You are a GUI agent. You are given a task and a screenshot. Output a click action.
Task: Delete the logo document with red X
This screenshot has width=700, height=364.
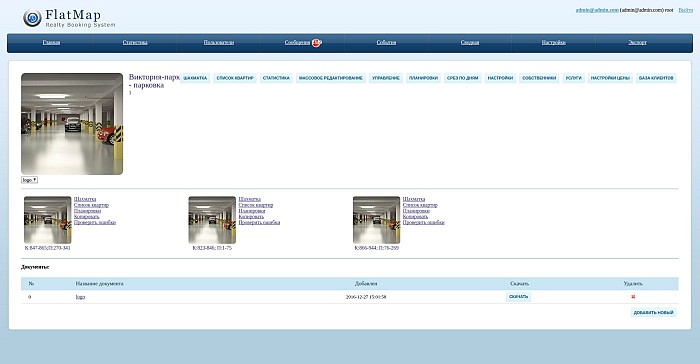click(x=633, y=297)
